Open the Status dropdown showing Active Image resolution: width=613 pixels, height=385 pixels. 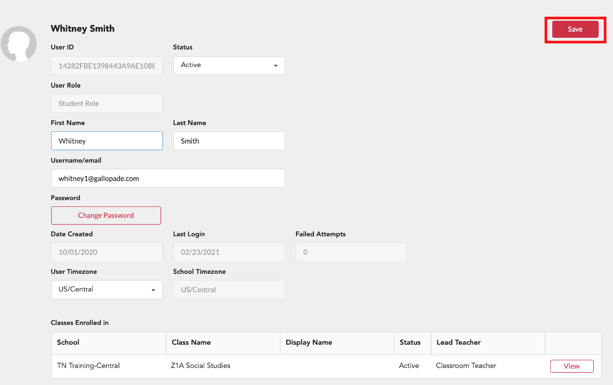(229, 65)
